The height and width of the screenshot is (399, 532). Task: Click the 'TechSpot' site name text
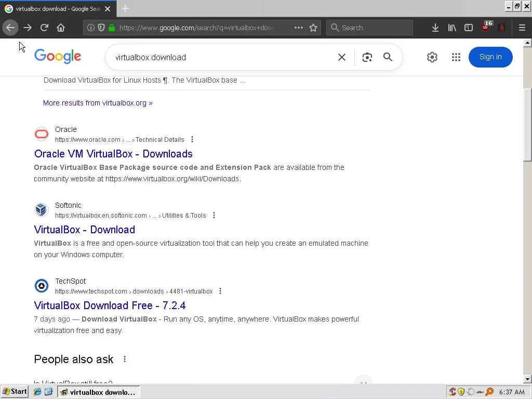click(x=70, y=281)
